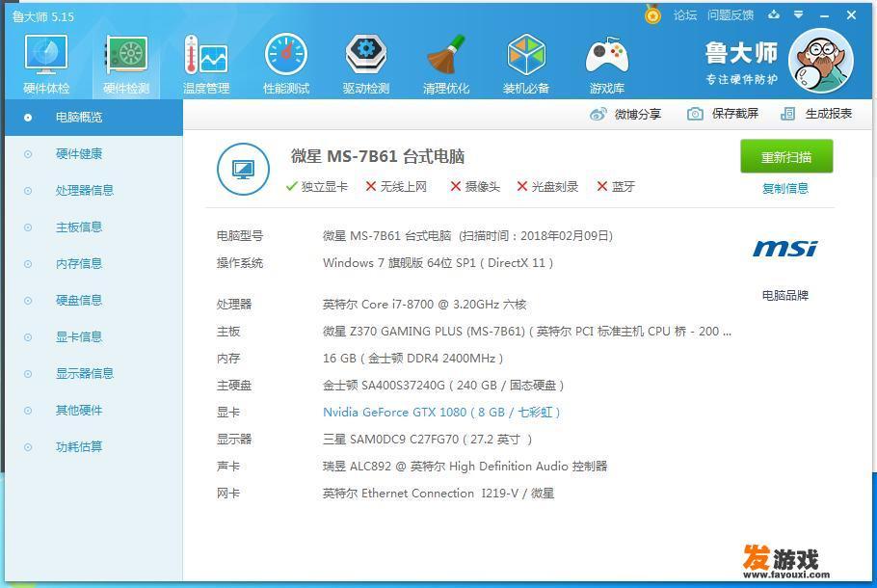This screenshot has width=877, height=588.
Task: Open the 论坛 forum link
Action: pyautogui.click(x=684, y=15)
